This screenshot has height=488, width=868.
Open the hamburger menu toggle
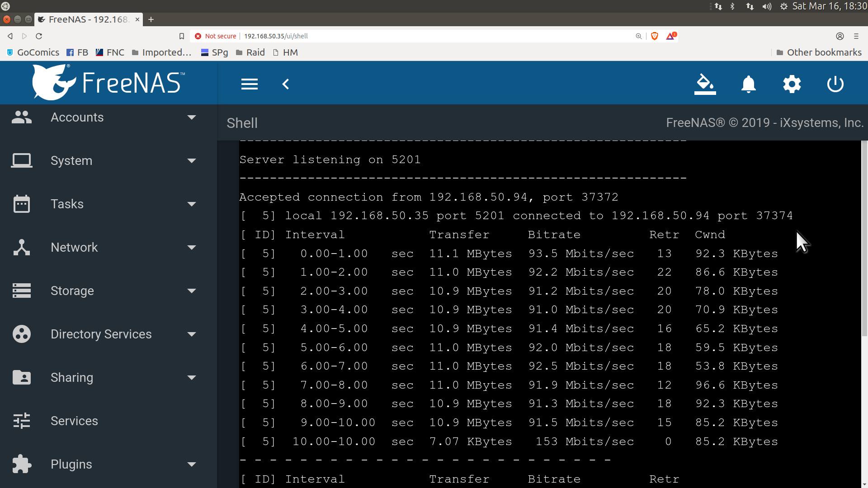pyautogui.click(x=250, y=84)
